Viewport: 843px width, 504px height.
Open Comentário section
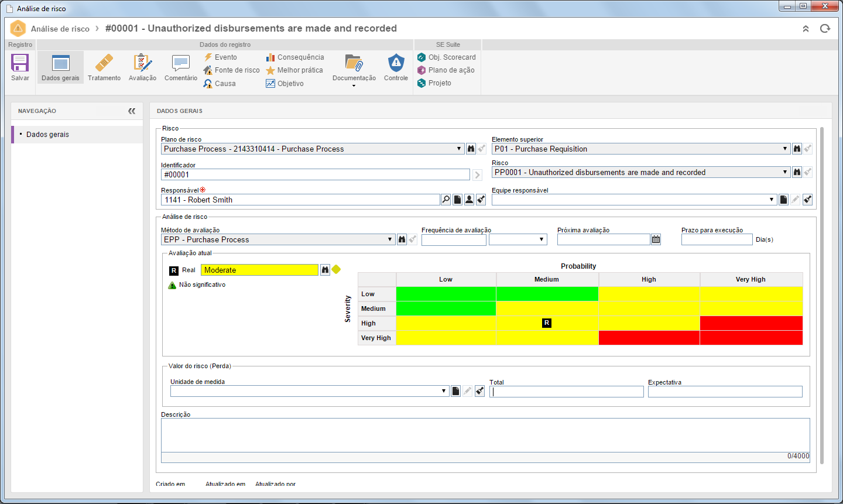tap(181, 67)
